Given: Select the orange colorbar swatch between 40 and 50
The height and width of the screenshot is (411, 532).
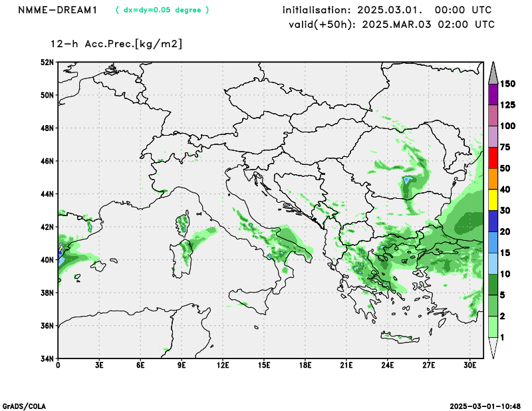Looking at the screenshot, I should click(493, 179).
